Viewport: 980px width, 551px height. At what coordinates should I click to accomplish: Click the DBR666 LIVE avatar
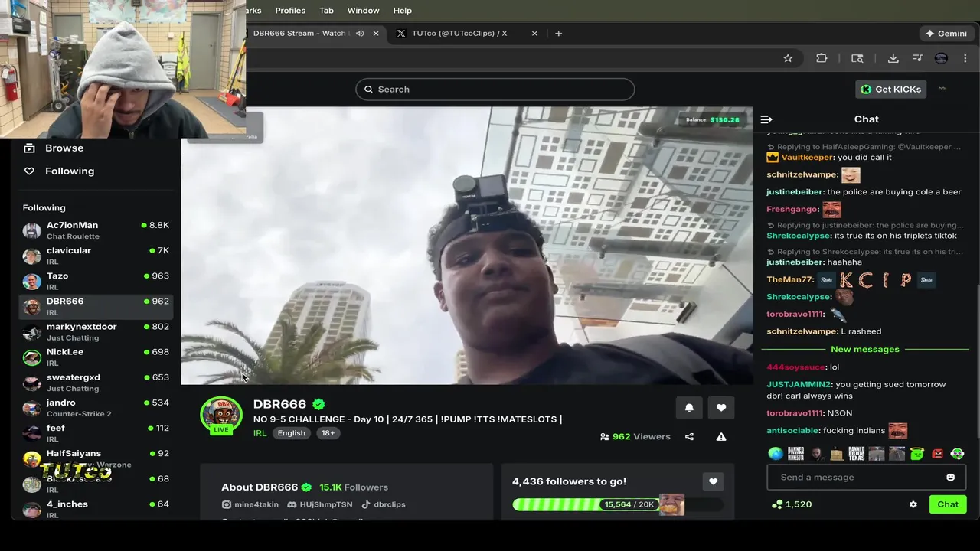[221, 416]
